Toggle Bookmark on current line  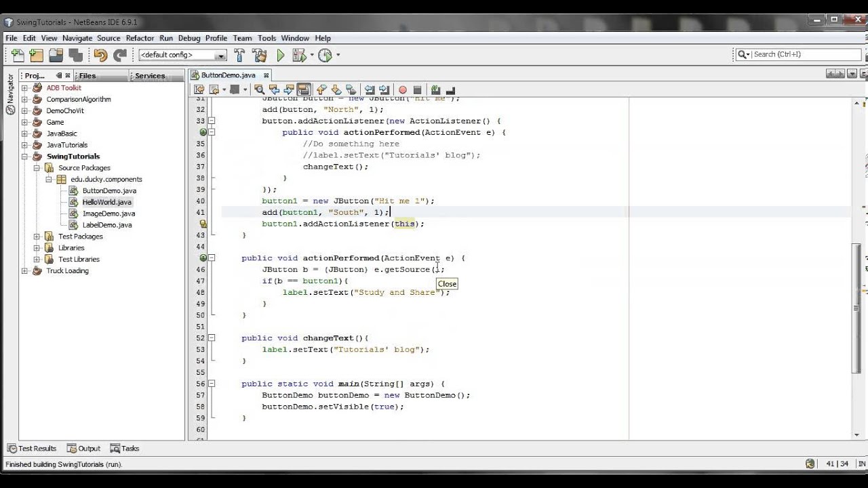351,89
